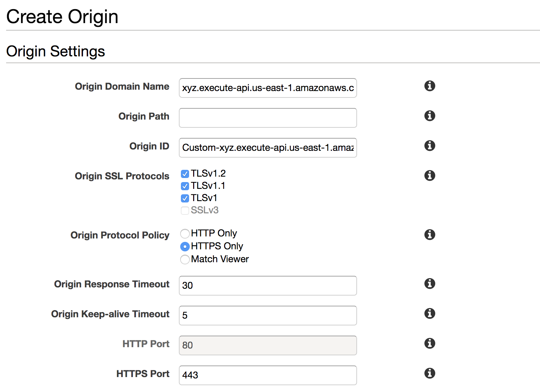This screenshot has height=392, width=540.
Task: Uncheck the TLSv1.2 protocol checkbox
Action: (185, 174)
